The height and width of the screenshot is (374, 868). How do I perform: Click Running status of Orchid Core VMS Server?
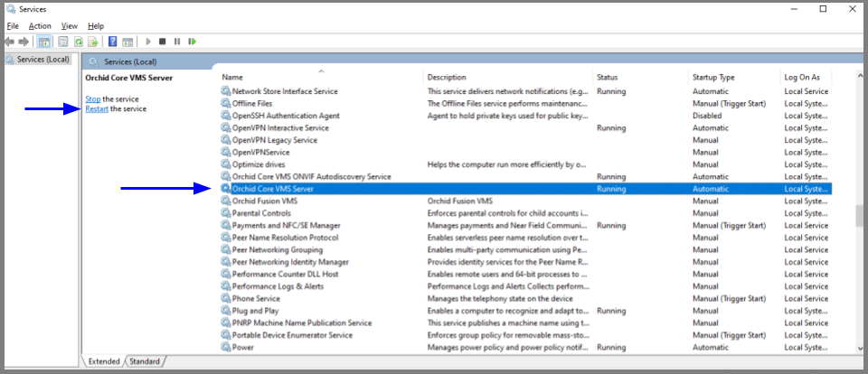611,189
